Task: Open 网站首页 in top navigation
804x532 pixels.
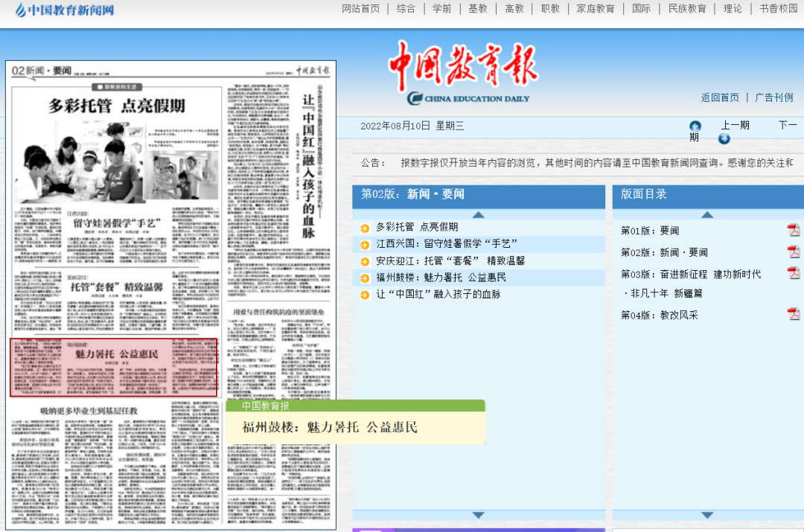Action: click(x=361, y=9)
